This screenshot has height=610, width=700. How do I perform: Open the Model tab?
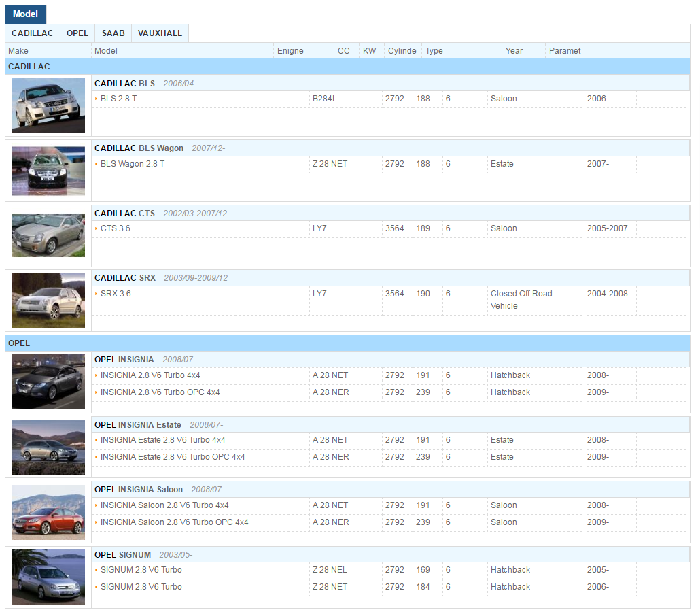[25, 14]
